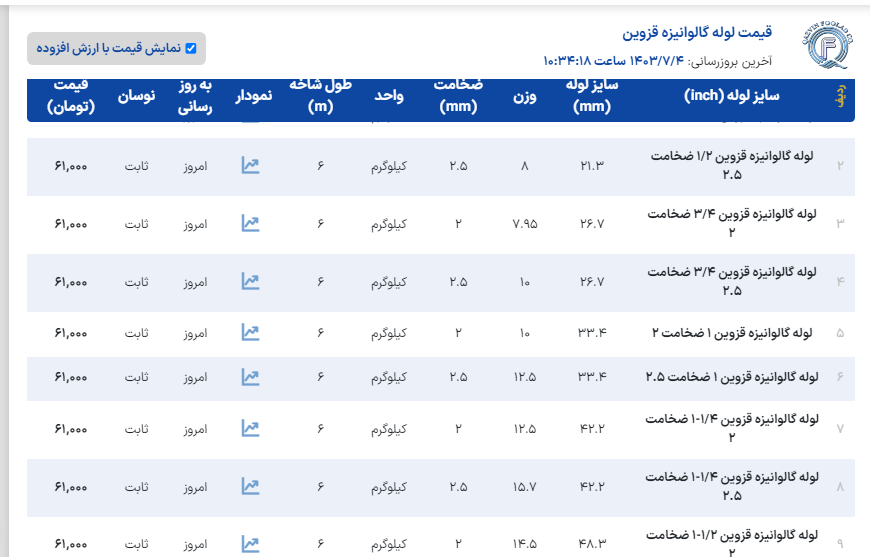The height and width of the screenshot is (557, 870).
Task: Click the 61,000 price in row 5
Action: coord(71,333)
